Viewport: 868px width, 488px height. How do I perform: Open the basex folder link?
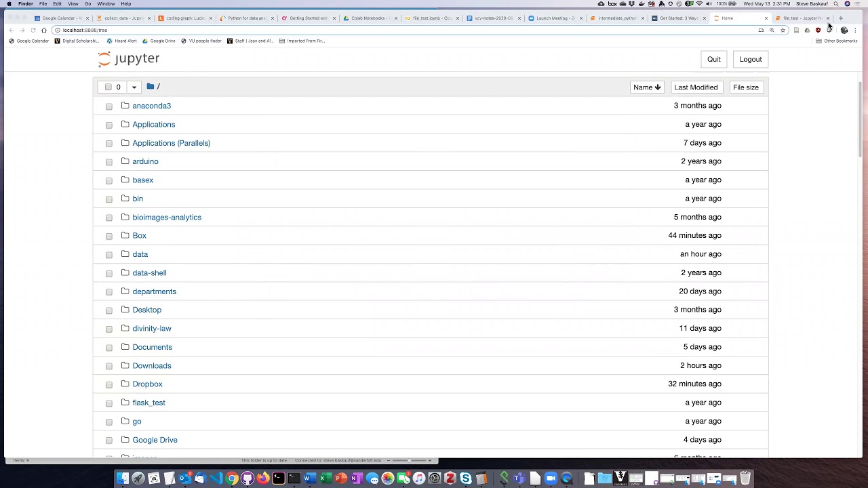point(142,180)
